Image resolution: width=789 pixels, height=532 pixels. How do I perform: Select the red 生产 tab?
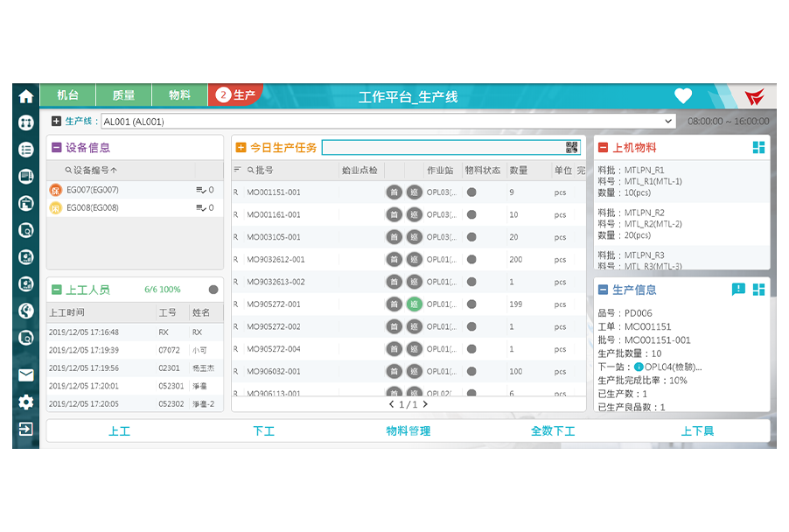click(235, 95)
